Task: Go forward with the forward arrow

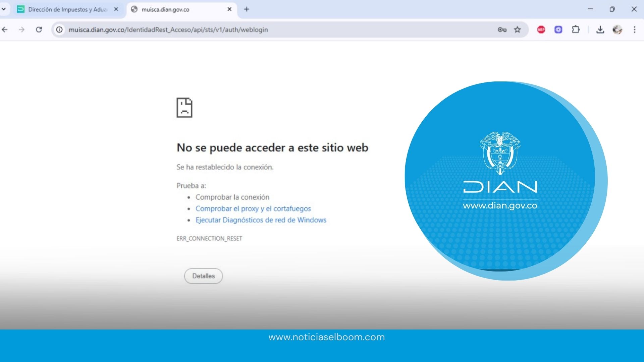Action: click(x=21, y=29)
